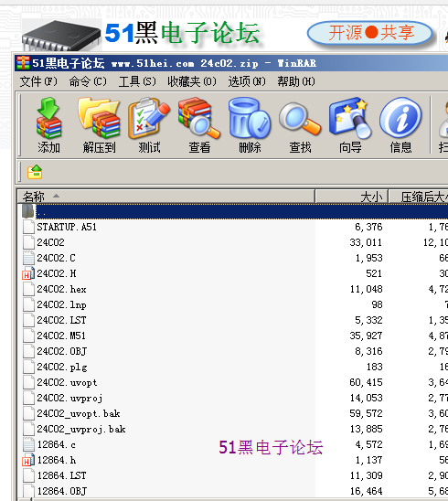The width and height of the screenshot is (448, 501).
Task: Select the file 24C02.lnp
Action: pos(61,304)
